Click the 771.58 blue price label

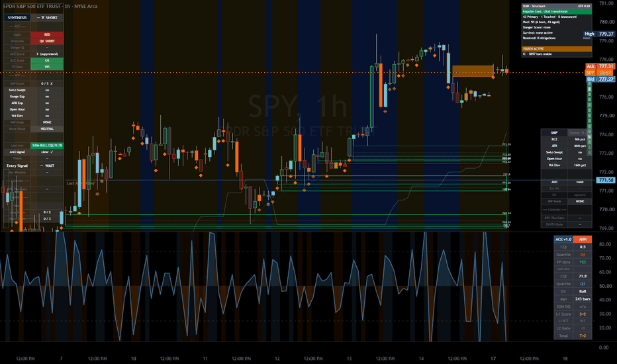point(606,180)
